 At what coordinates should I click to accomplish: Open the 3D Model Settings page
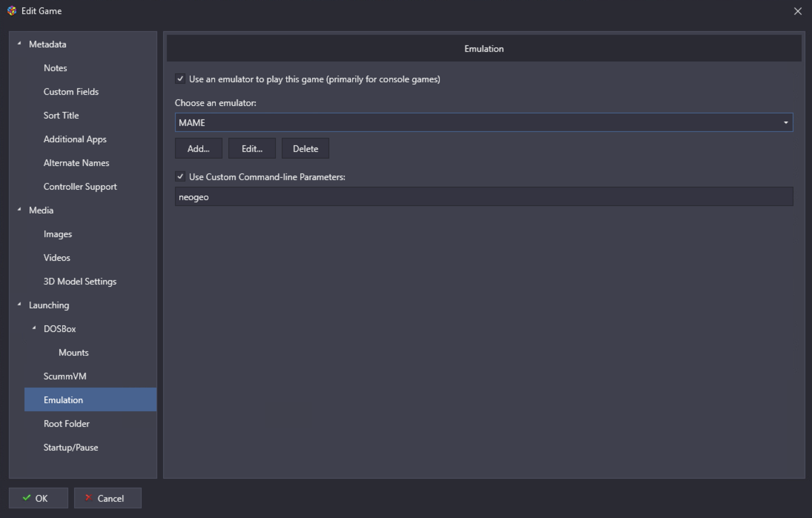click(x=80, y=282)
